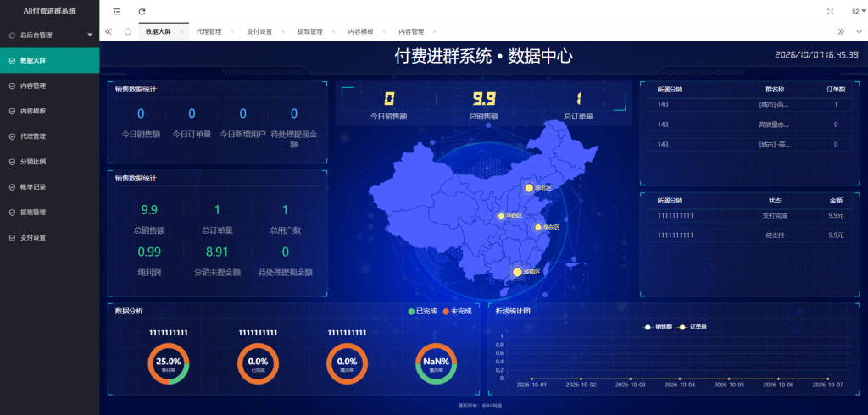868x415 pixels.
Task: Open 分销比例 in the sidebar
Action: click(x=50, y=162)
